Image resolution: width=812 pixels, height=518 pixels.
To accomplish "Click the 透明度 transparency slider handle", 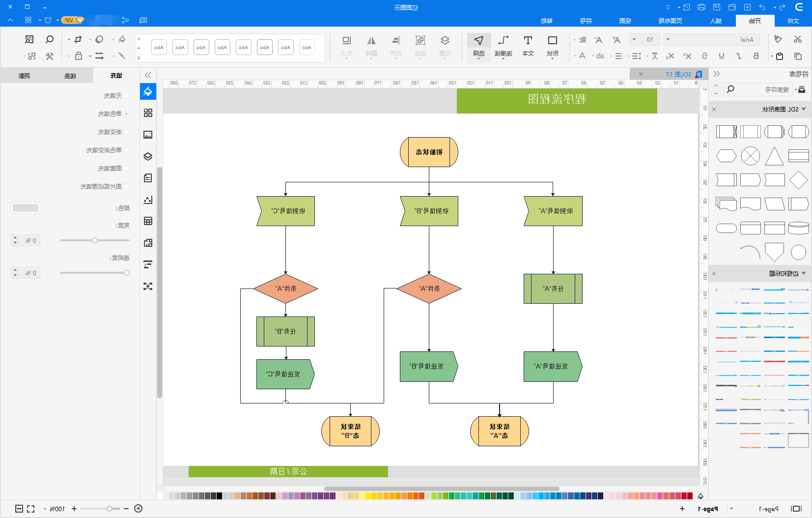I will pos(127,273).
